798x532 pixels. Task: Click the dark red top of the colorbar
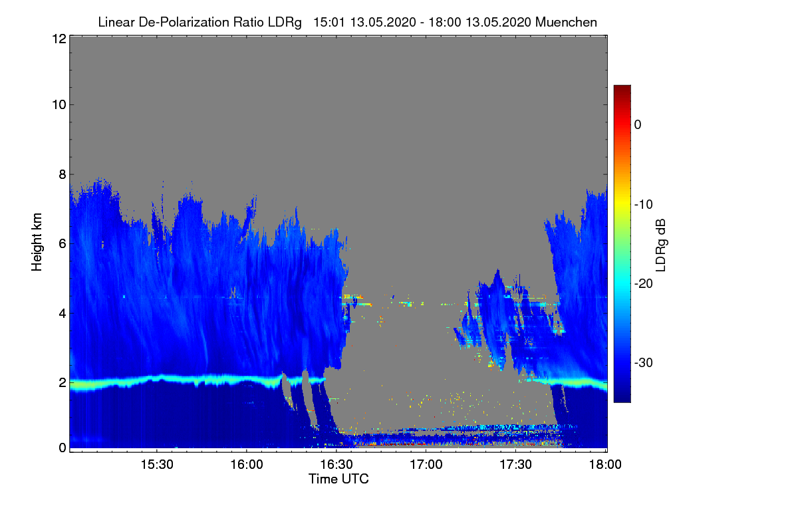[x=622, y=90]
